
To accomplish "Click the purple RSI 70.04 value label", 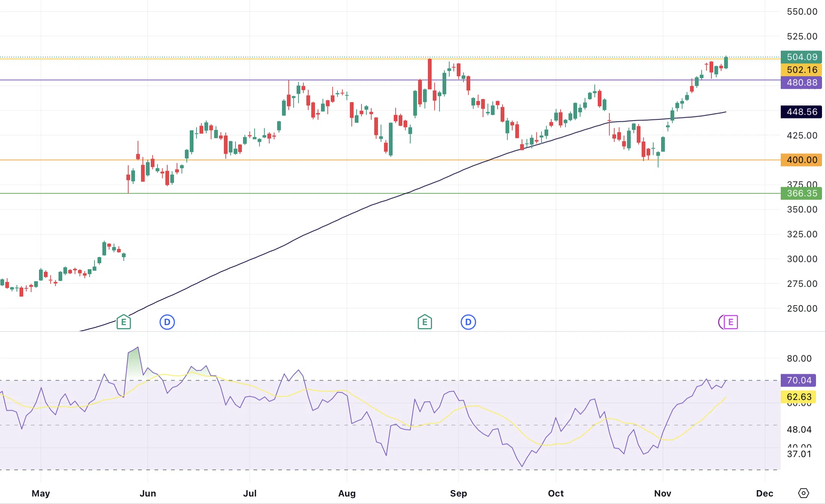I will point(798,380).
